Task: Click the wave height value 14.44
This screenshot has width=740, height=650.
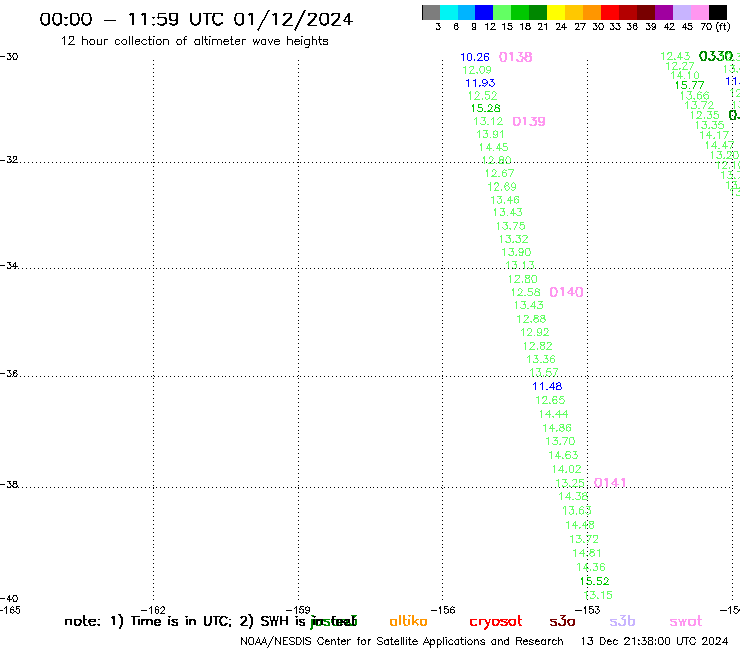Action: (x=554, y=414)
